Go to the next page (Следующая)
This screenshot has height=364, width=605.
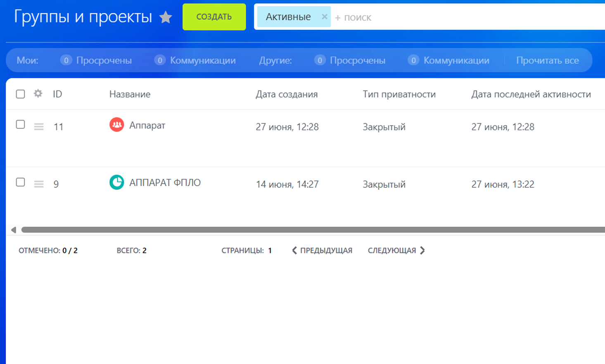click(396, 251)
